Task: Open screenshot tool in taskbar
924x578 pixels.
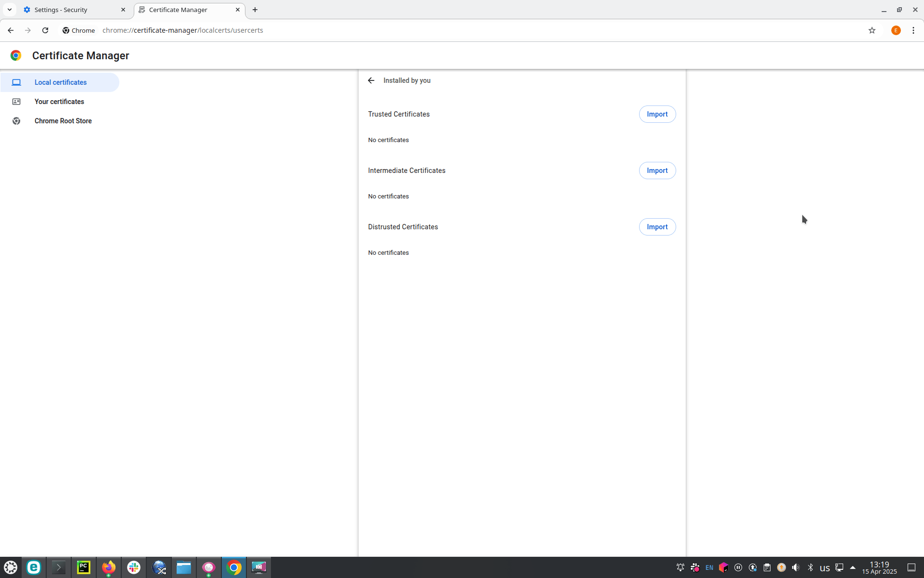Action: (259, 567)
